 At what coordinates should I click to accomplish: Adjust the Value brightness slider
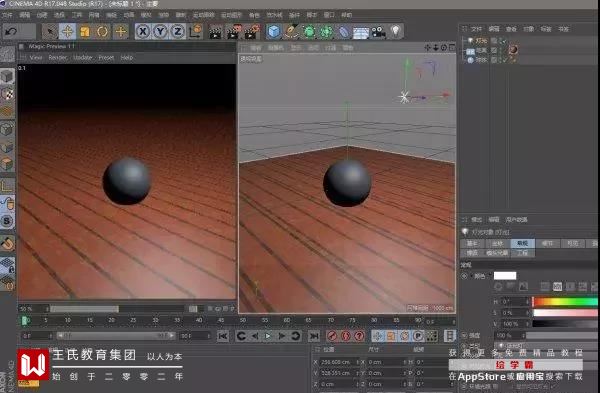[x=566, y=324]
